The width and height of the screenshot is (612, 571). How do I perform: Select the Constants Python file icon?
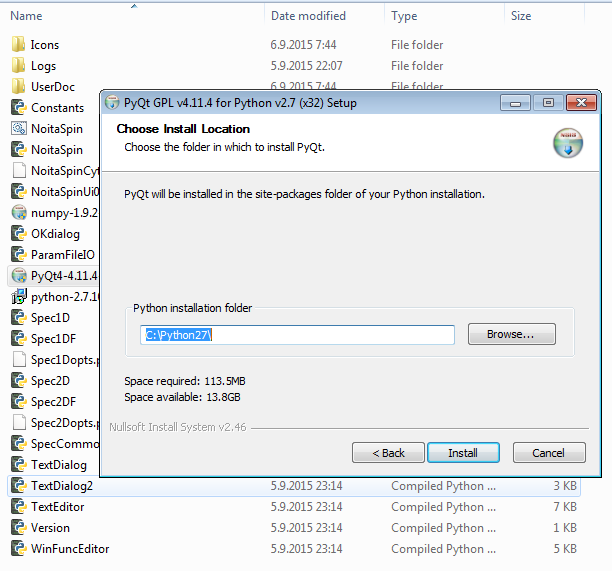[18, 108]
